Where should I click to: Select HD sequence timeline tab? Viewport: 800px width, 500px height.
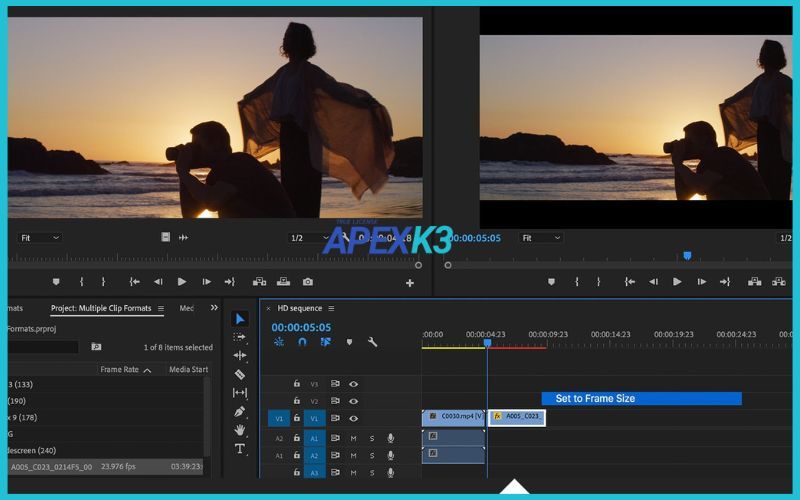point(299,308)
